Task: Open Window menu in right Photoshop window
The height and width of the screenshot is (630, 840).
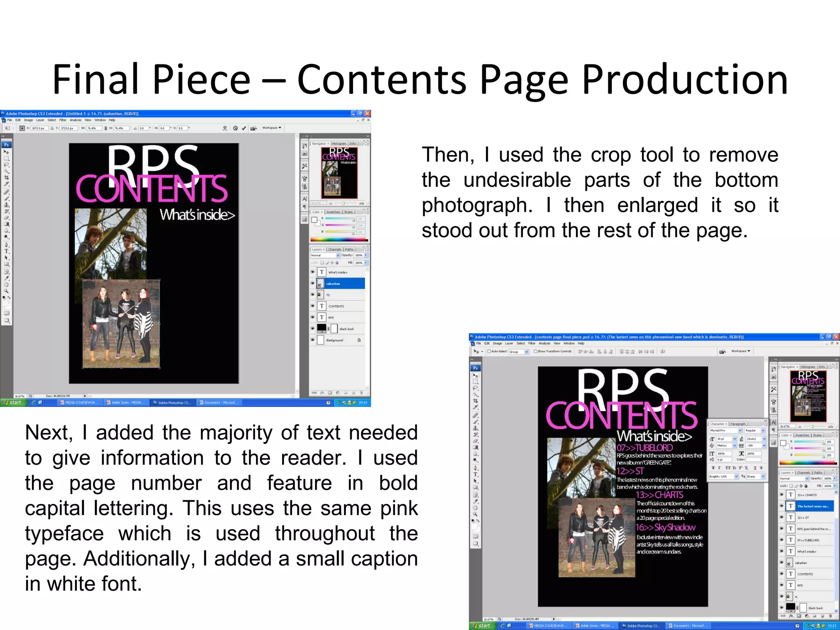Action: 569,343
